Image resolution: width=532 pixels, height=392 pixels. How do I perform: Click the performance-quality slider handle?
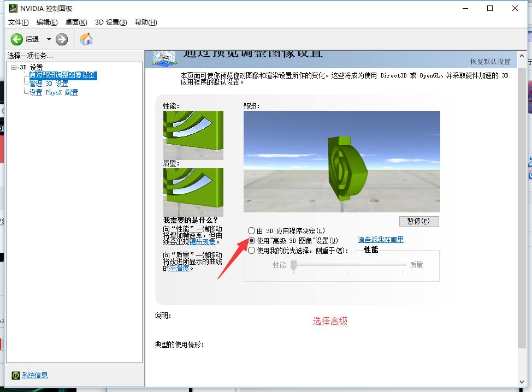tap(294, 265)
